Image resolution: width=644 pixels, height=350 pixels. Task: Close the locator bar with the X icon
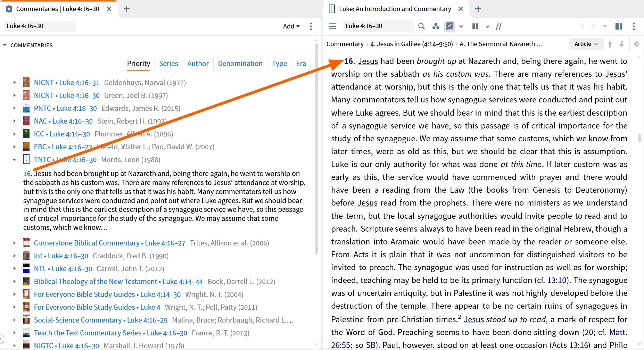coord(637,44)
